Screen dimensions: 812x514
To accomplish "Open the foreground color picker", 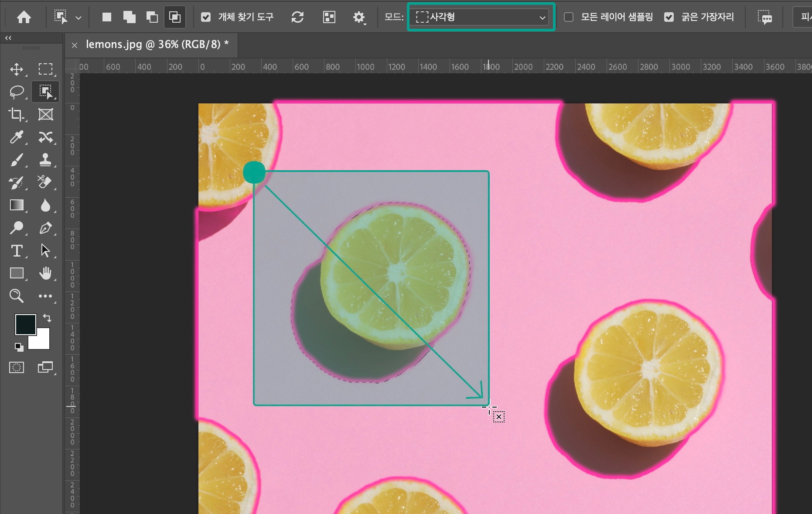I will pos(25,325).
